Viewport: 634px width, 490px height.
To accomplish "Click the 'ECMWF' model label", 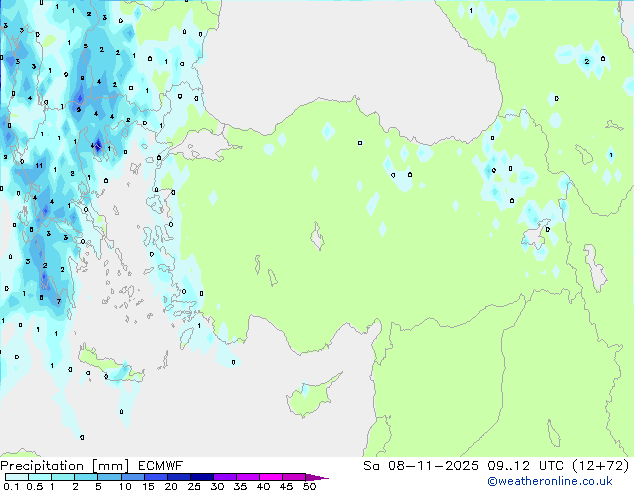I will (161, 466).
